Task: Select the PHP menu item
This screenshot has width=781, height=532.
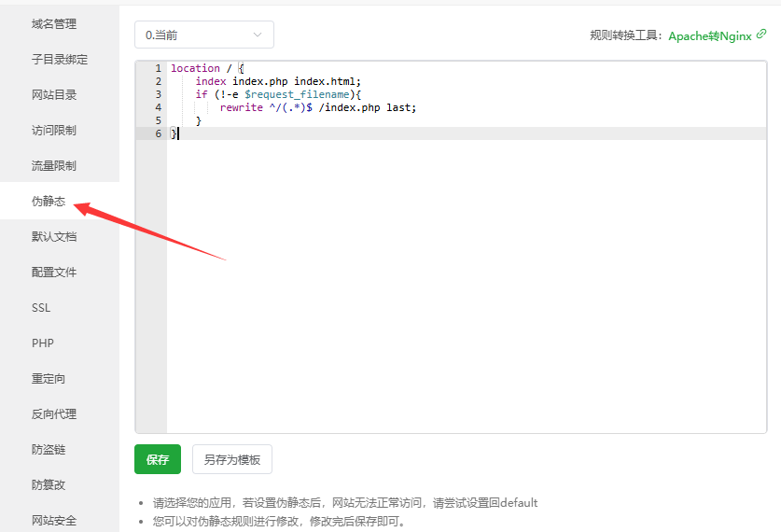Action: (x=43, y=343)
